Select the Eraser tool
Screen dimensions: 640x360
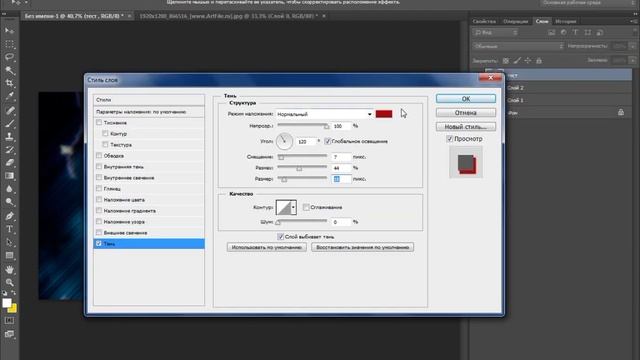9,163
